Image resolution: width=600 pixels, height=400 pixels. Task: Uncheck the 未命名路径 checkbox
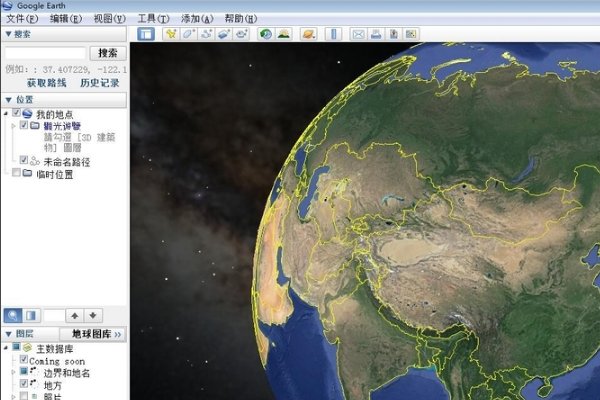tap(24, 159)
